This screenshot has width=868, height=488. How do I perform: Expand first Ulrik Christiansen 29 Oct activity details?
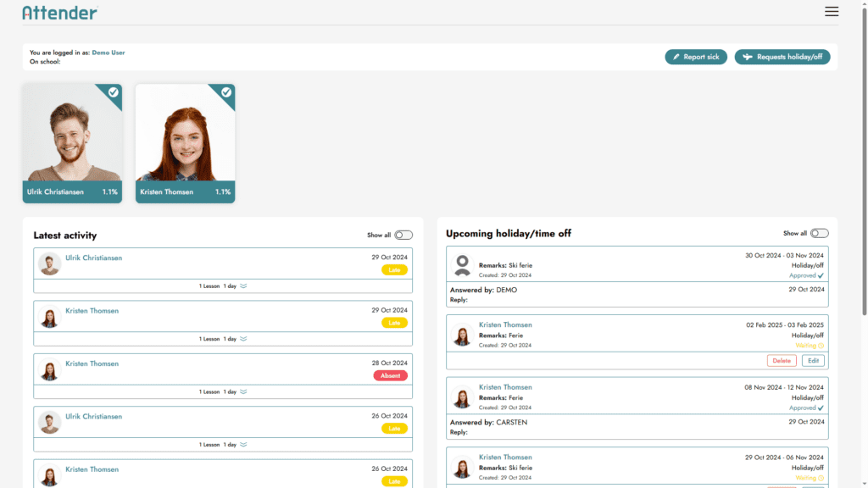(243, 286)
